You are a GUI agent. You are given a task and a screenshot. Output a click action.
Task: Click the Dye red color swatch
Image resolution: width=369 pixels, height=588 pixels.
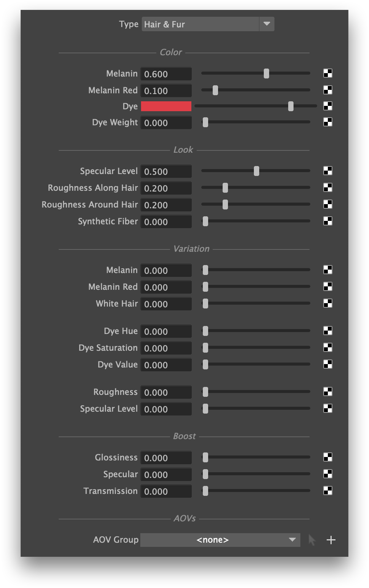point(166,106)
